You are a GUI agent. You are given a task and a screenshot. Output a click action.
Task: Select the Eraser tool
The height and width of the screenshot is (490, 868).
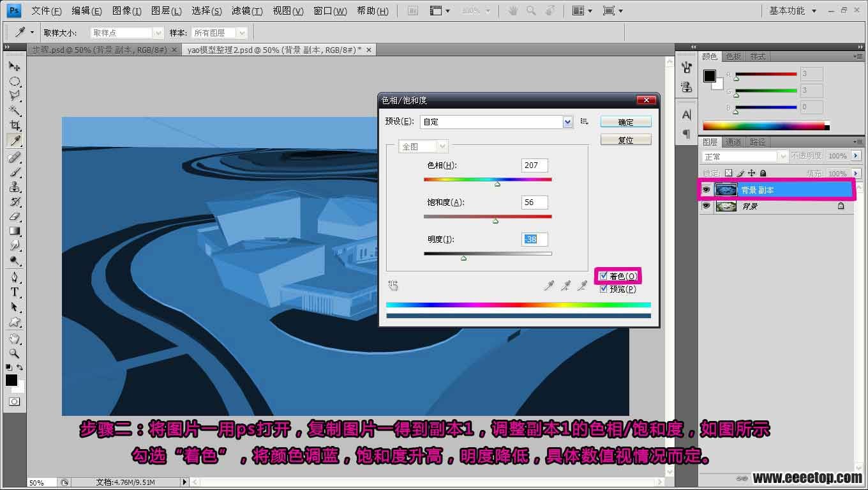coord(14,217)
